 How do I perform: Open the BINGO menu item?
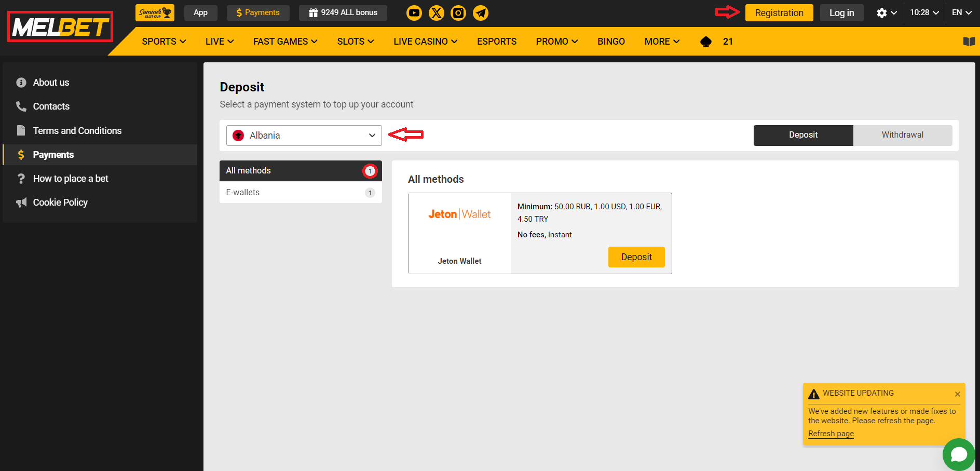coord(611,42)
